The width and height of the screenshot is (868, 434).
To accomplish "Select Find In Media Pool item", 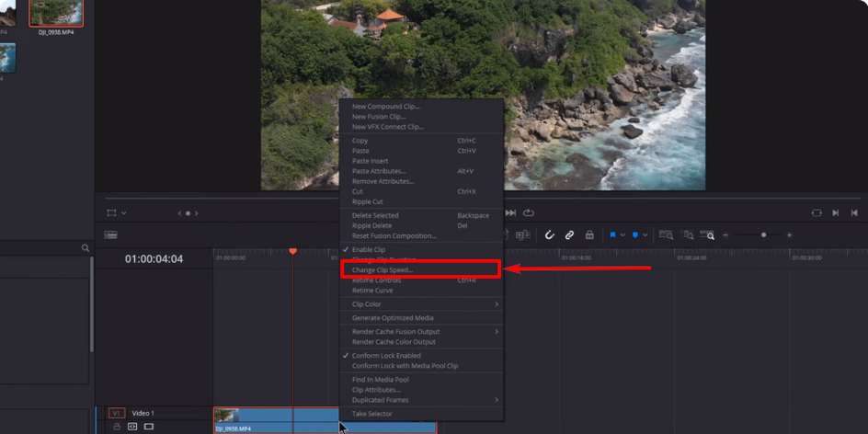I will click(421, 380).
